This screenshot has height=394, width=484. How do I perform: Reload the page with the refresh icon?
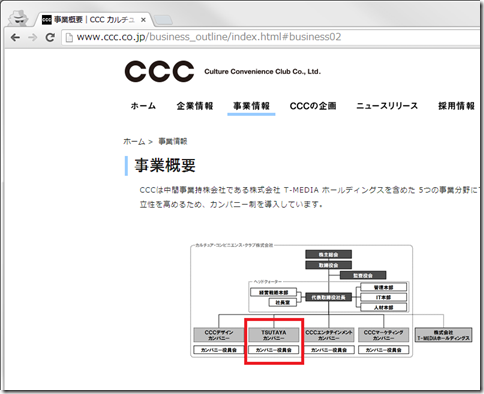(x=50, y=37)
